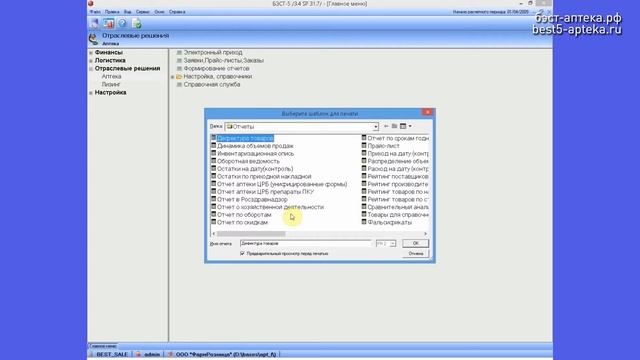The image size is (640, 360).
Task: Click the document with green checkmark toolbar icon
Action: (137, 24)
